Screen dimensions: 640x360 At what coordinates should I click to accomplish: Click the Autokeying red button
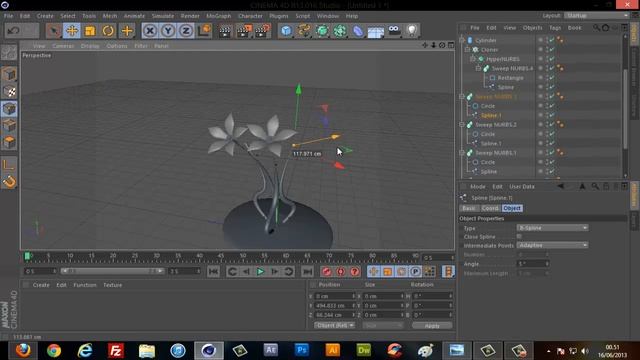click(340, 271)
